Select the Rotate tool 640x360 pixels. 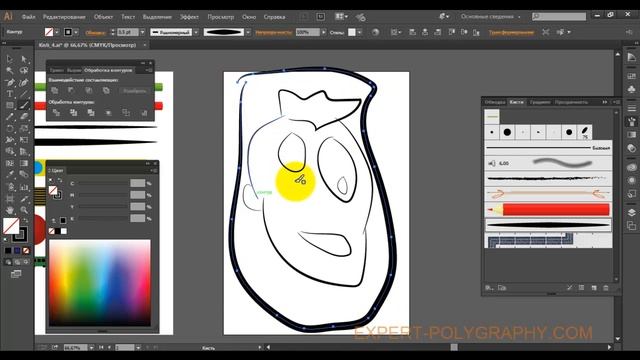[x=10, y=129]
